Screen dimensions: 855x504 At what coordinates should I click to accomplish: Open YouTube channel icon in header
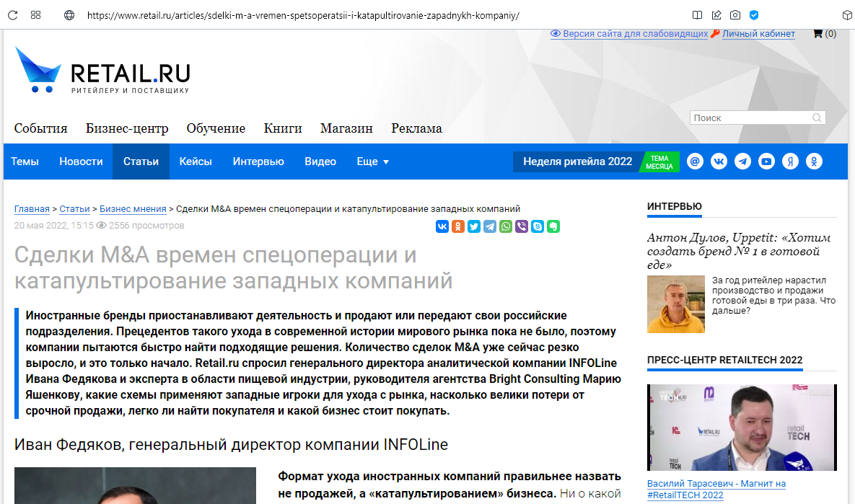(766, 162)
